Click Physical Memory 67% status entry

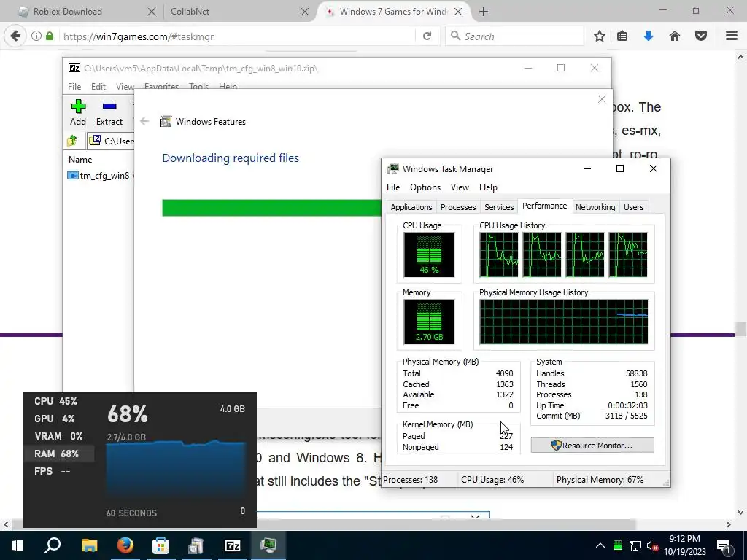pyautogui.click(x=600, y=480)
